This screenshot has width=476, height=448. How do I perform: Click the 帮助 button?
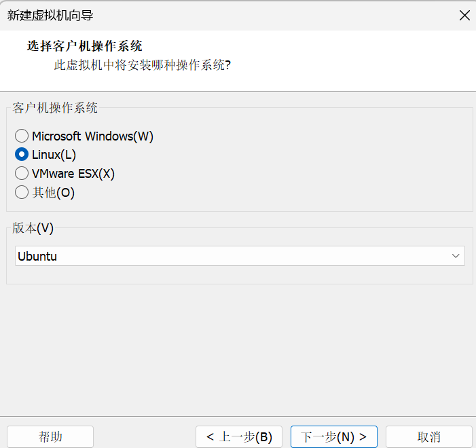click(50, 436)
